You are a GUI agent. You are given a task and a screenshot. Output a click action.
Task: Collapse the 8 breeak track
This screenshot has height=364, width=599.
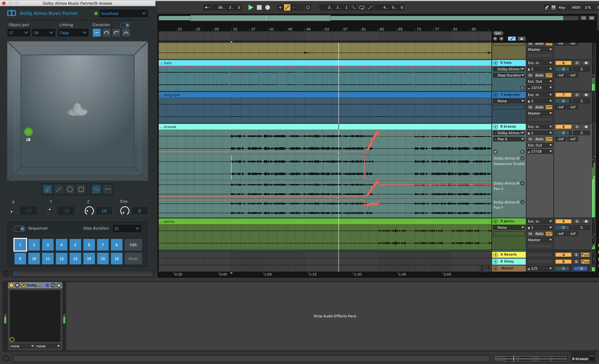coord(495,126)
